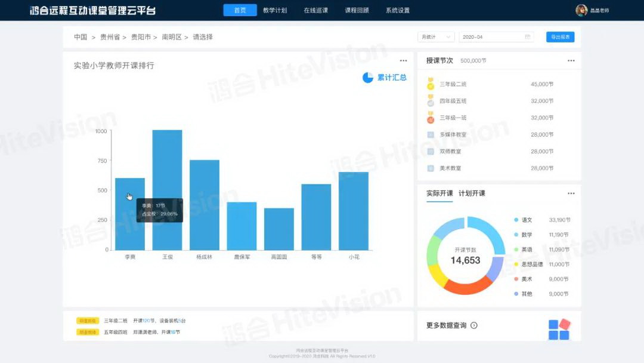Click the 导出报表 export button
This screenshot has height=363, width=644.
(560, 37)
